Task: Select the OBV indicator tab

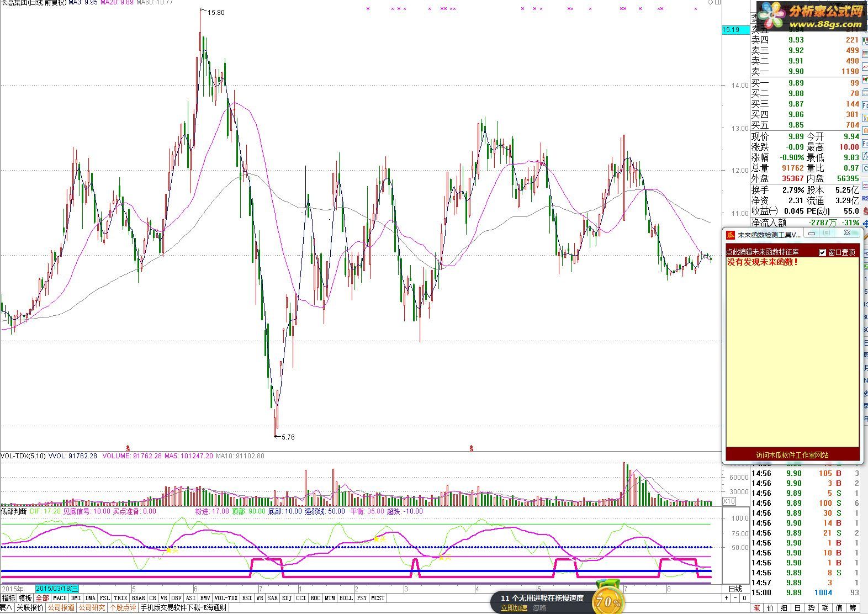Action: (177, 598)
